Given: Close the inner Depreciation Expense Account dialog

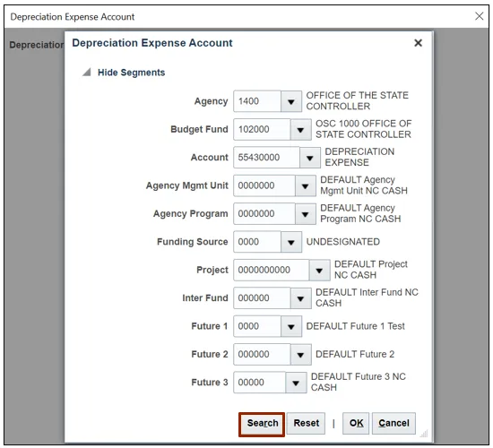Looking at the screenshot, I should pos(418,43).
